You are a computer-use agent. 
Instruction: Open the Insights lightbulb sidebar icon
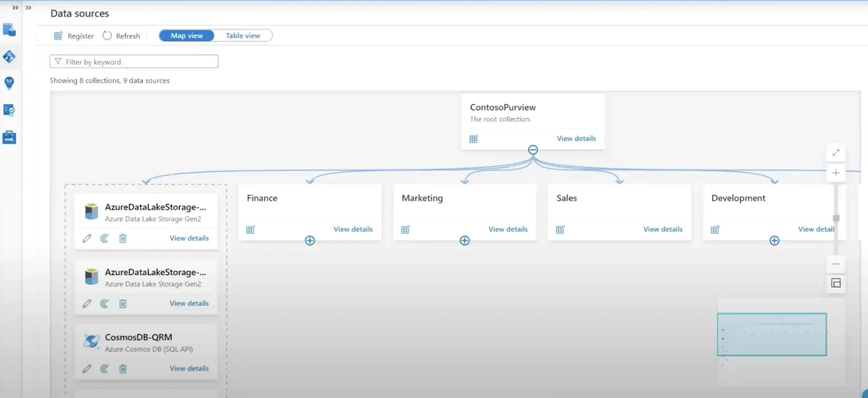[x=9, y=83]
